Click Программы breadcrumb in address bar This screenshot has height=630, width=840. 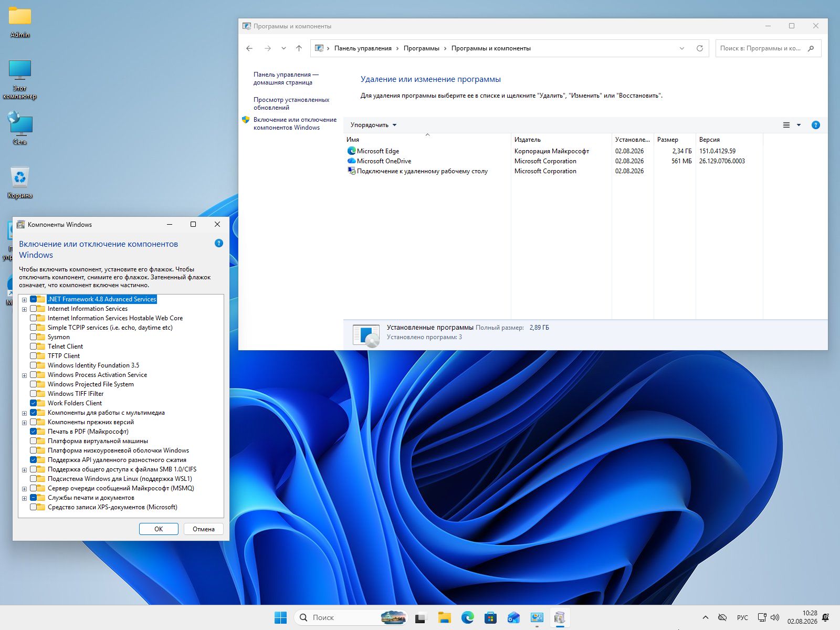pyautogui.click(x=422, y=48)
